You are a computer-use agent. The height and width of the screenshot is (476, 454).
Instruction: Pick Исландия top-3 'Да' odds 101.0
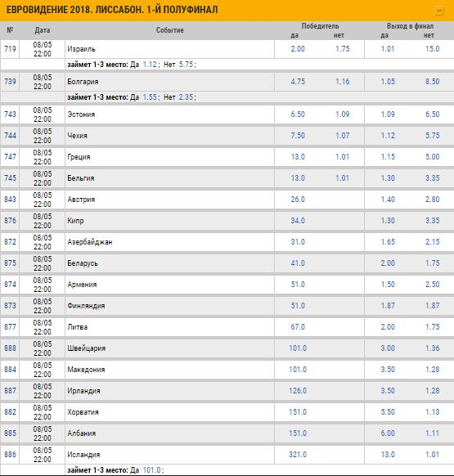tap(151, 470)
